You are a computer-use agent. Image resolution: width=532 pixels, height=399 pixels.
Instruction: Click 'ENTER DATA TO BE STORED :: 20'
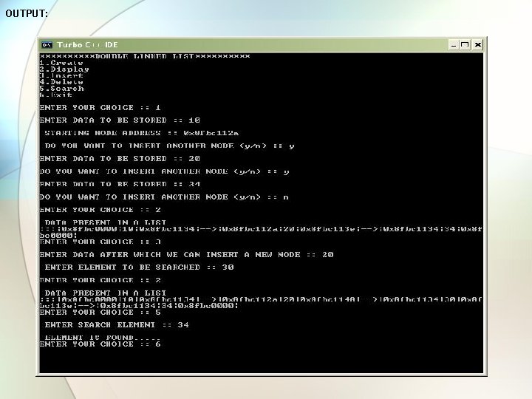coord(120,159)
